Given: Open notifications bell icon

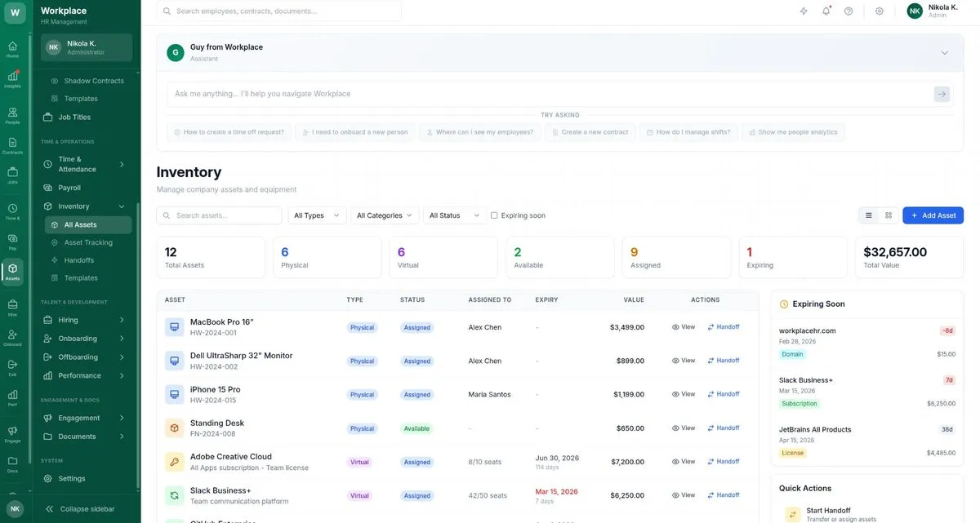Looking at the screenshot, I should [826, 11].
